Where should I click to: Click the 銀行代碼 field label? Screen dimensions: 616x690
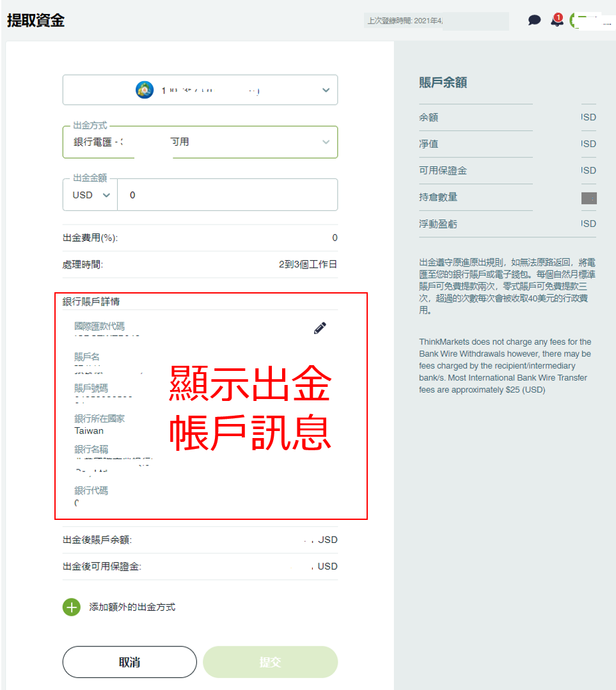(x=91, y=490)
